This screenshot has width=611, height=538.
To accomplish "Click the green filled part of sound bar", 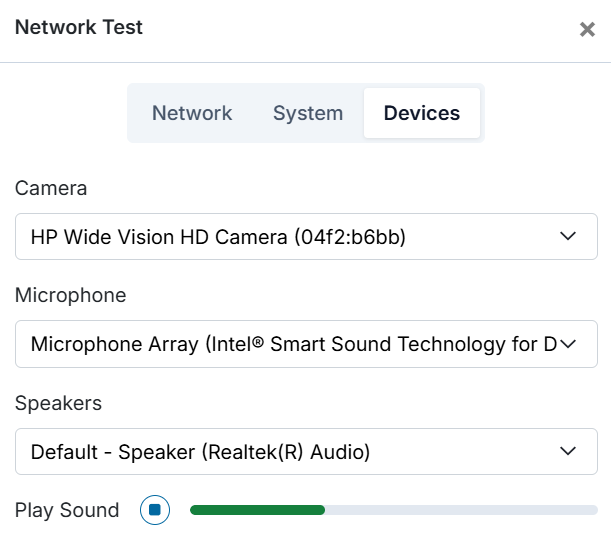I will click(x=257, y=510).
